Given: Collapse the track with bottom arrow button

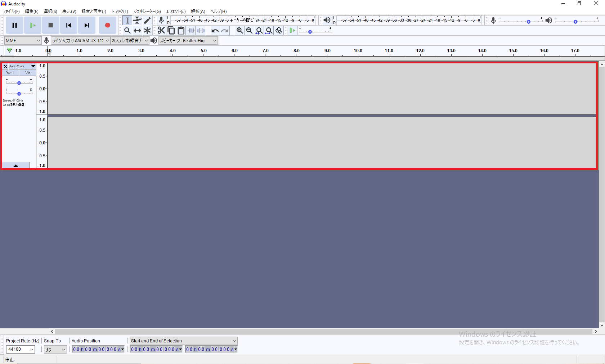Looking at the screenshot, I should pyautogui.click(x=15, y=165).
